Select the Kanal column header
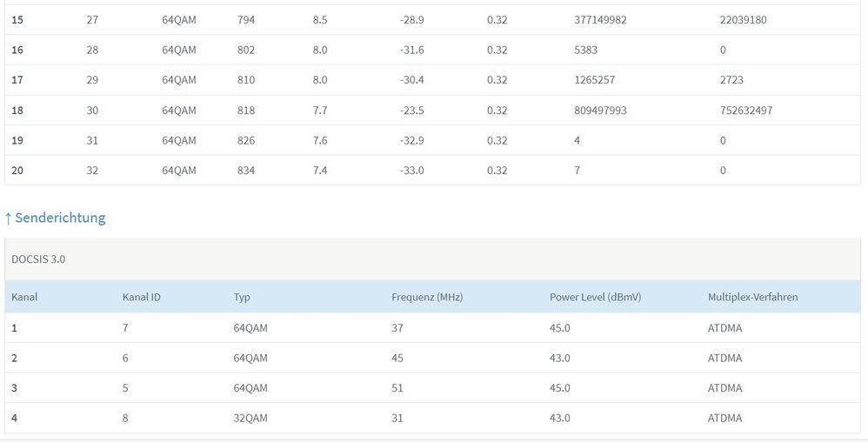 24,297
